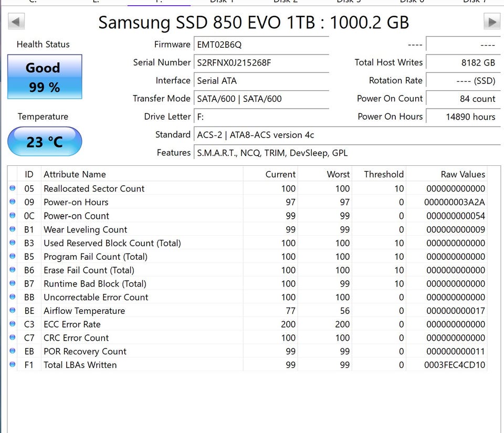Viewport: 504px width, 433px height.
Task: Click Power On Hours value 14890 hours
Action: point(463,117)
